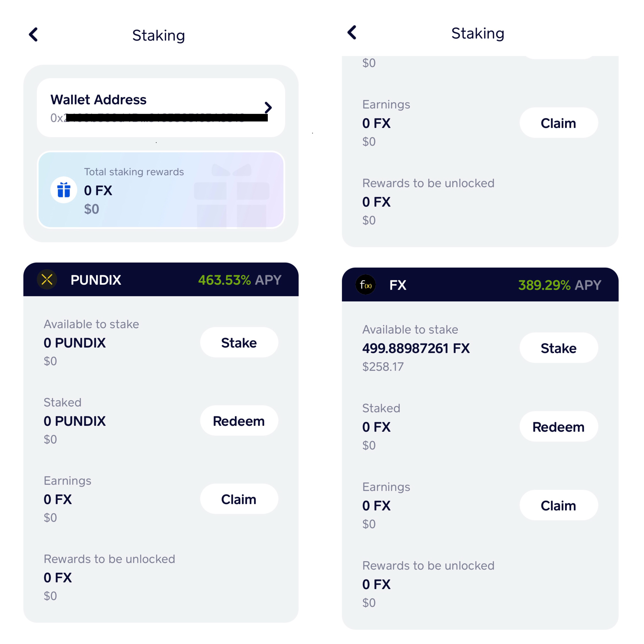
Task: Claim earnings in FX pool section
Action: tap(559, 505)
